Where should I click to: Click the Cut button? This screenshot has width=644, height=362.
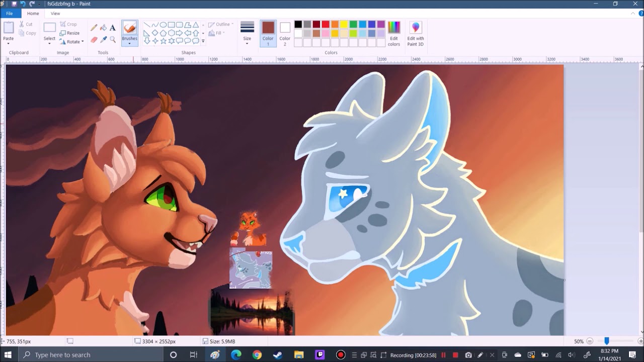pos(26,24)
